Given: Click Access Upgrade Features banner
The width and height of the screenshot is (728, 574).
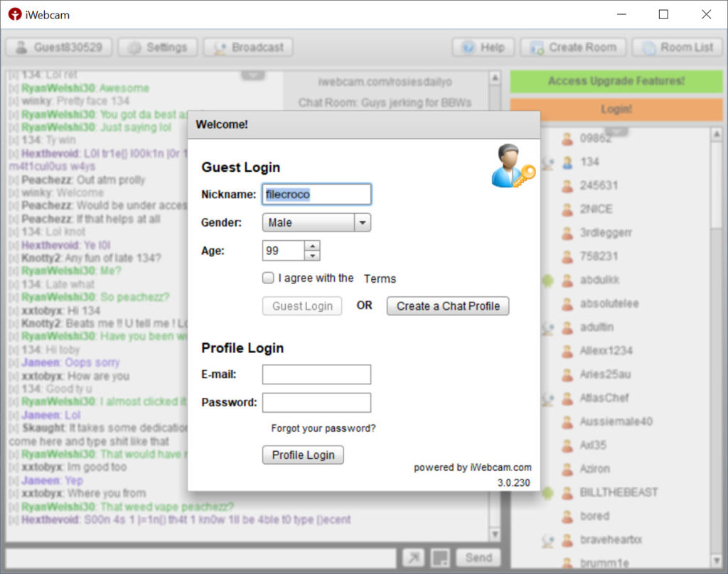Looking at the screenshot, I should pyautogui.click(x=616, y=81).
